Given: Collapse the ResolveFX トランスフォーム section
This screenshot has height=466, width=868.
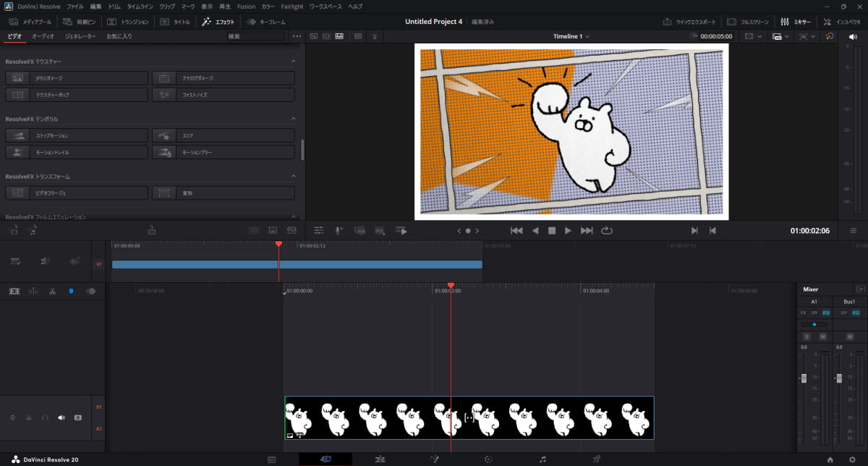Looking at the screenshot, I should point(294,176).
